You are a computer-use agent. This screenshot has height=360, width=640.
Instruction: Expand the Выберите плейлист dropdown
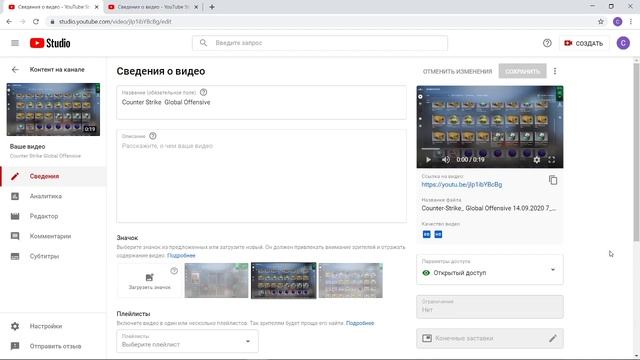click(187, 341)
